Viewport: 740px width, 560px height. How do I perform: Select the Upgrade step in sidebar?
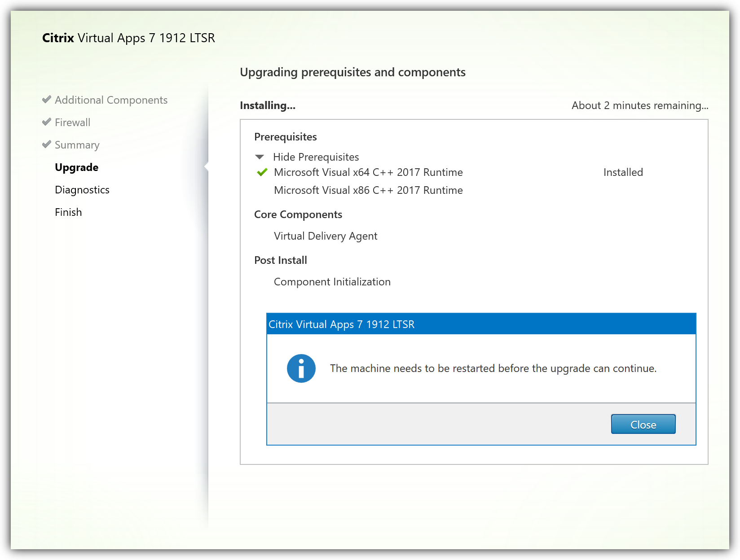tap(76, 167)
